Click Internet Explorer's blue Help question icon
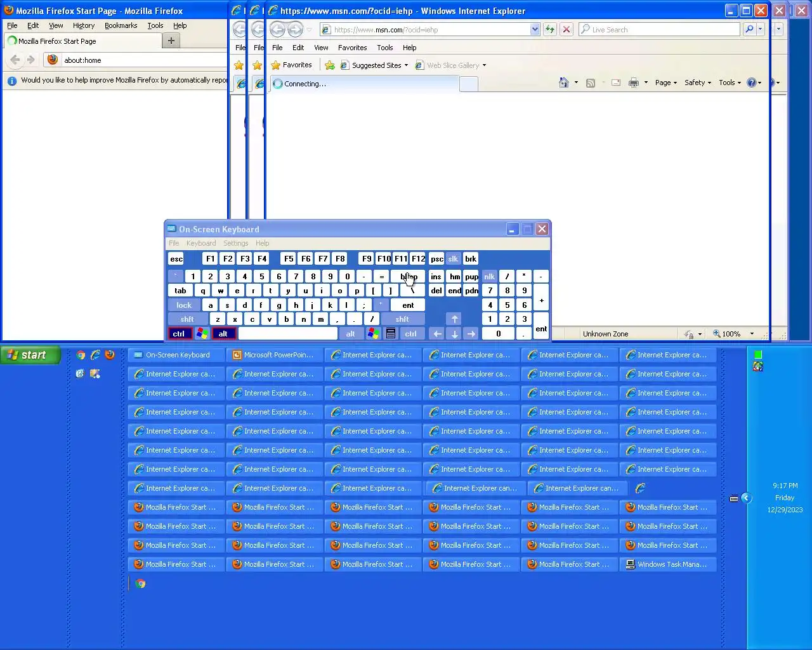812x650 pixels. point(752,83)
